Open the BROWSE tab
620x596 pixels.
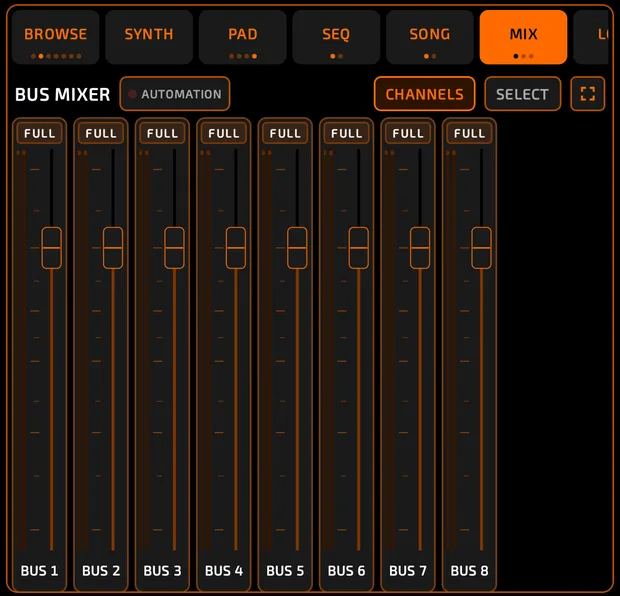coord(56,37)
